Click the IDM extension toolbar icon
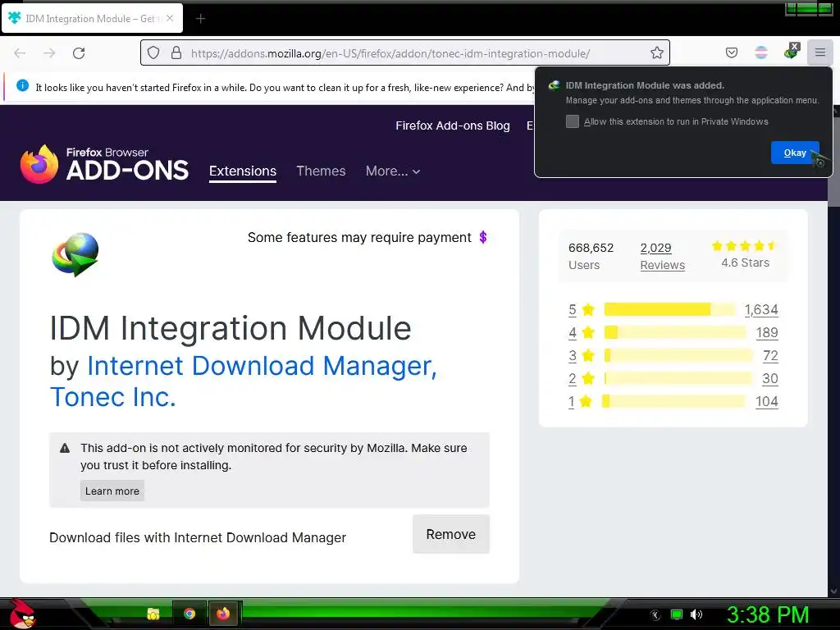The image size is (840, 630). (x=792, y=52)
